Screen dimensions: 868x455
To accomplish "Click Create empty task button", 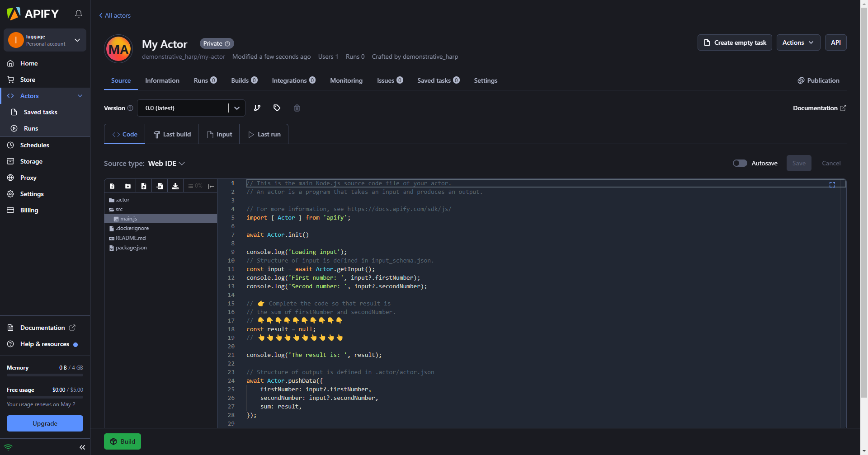I will point(735,42).
